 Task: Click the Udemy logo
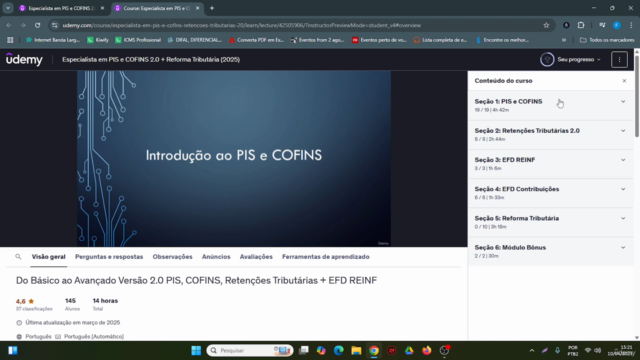[24, 60]
